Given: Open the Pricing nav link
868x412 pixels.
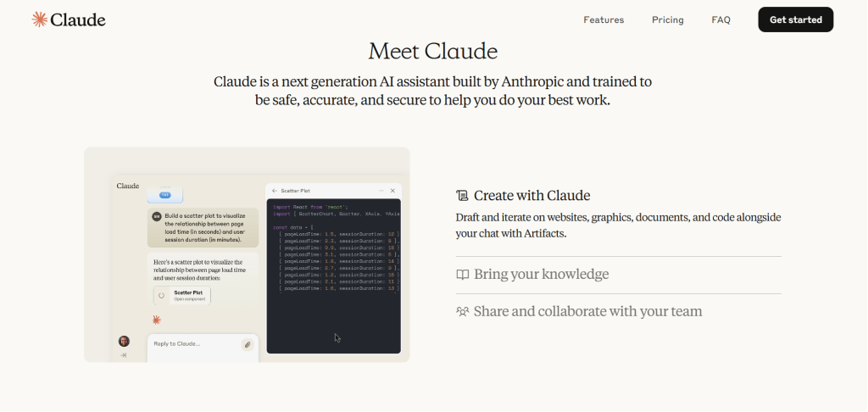Looking at the screenshot, I should (668, 20).
